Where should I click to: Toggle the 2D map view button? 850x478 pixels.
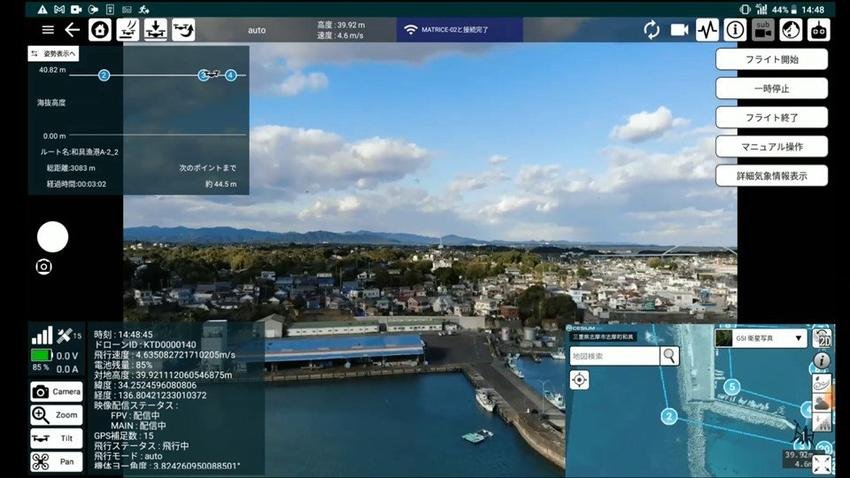coord(822,337)
